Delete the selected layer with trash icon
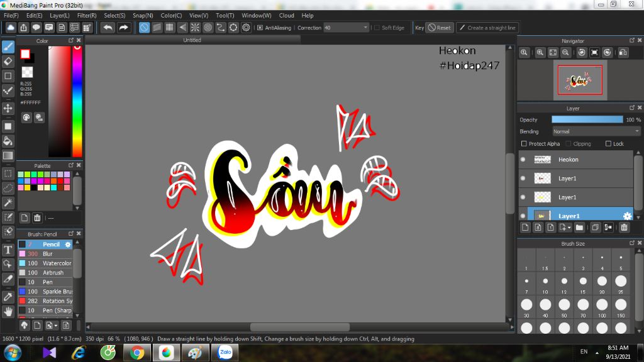 point(625,228)
